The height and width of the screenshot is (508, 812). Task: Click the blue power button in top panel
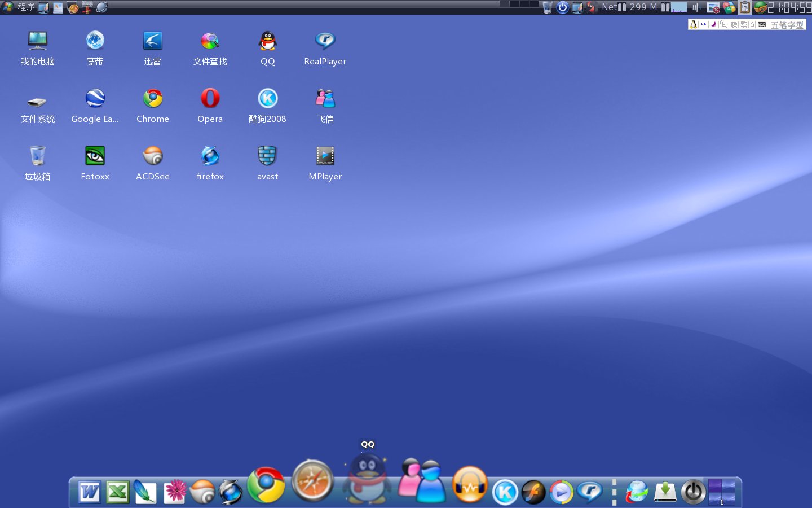562,7
